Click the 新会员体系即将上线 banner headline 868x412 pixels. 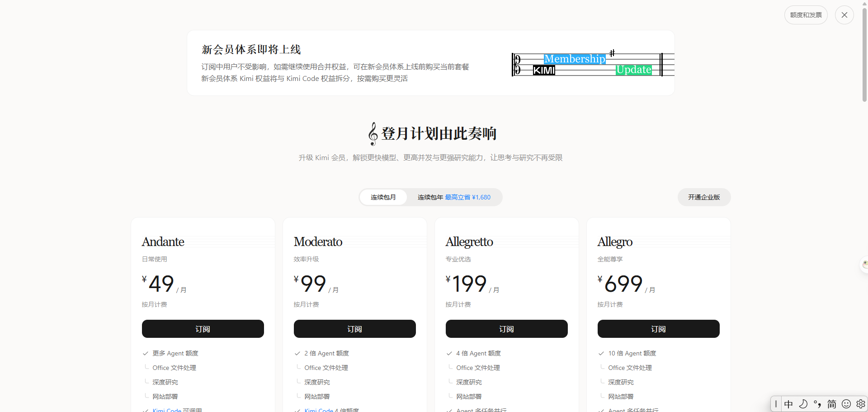point(251,49)
